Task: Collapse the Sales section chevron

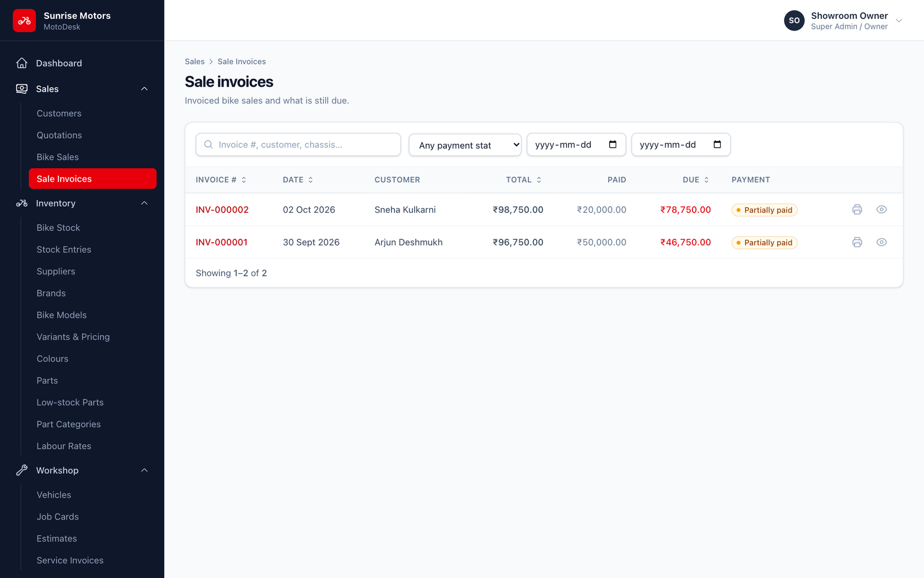Action: point(144,89)
